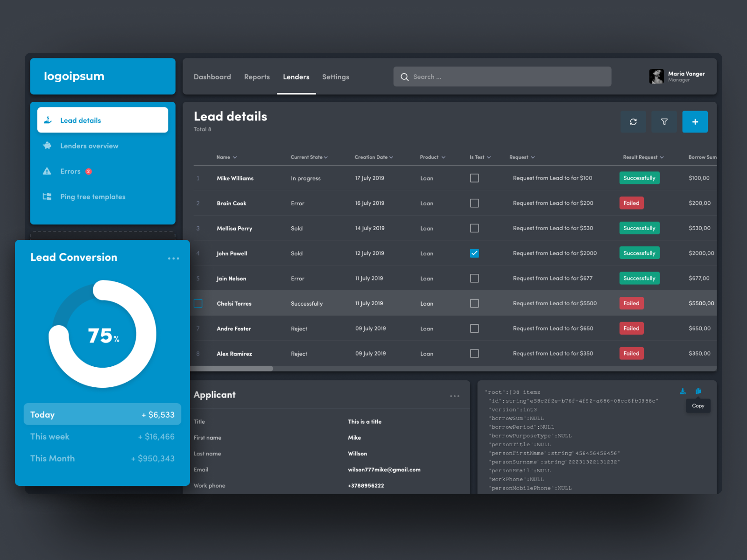Open the Name column sort dropdown
Viewport: 747px width, 560px height.
coord(235,157)
